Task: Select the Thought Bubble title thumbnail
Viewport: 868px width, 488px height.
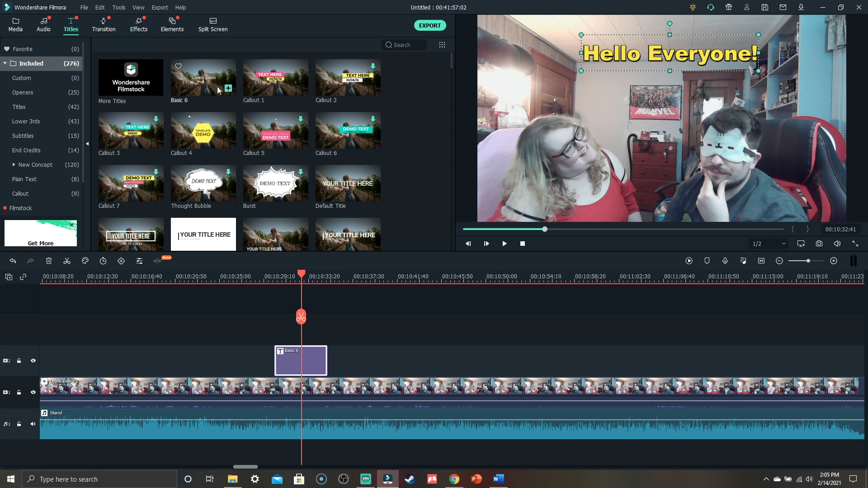Action: (x=203, y=183)
